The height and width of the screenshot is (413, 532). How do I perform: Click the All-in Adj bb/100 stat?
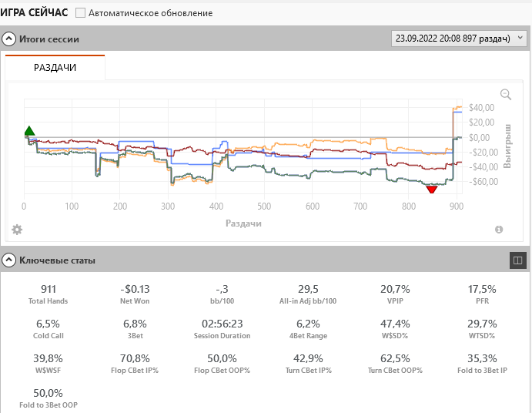[309, 294]
